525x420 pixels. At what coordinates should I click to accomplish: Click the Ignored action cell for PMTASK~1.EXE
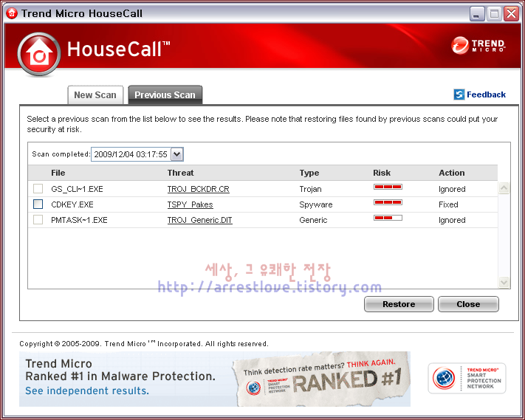pos(452,220)
